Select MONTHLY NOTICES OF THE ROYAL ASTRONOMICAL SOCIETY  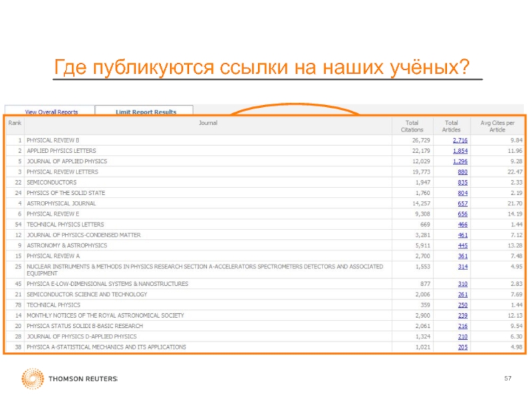click(106, 315)
